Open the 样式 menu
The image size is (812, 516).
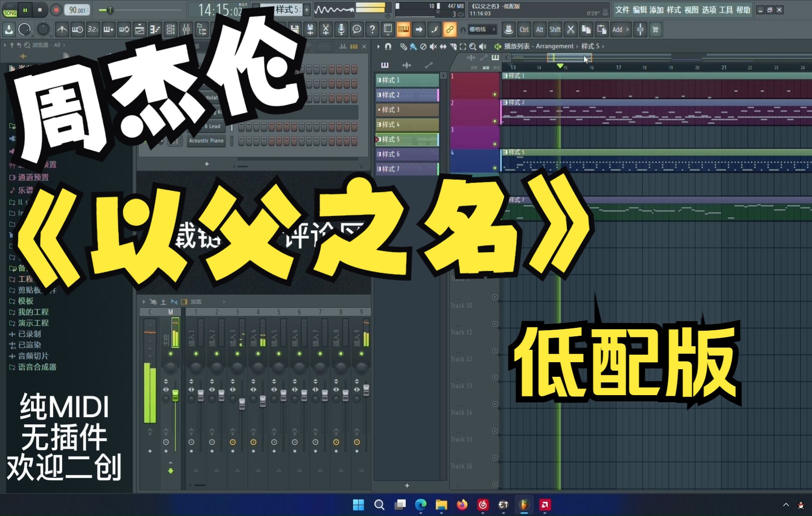click(x=674, y=10)
